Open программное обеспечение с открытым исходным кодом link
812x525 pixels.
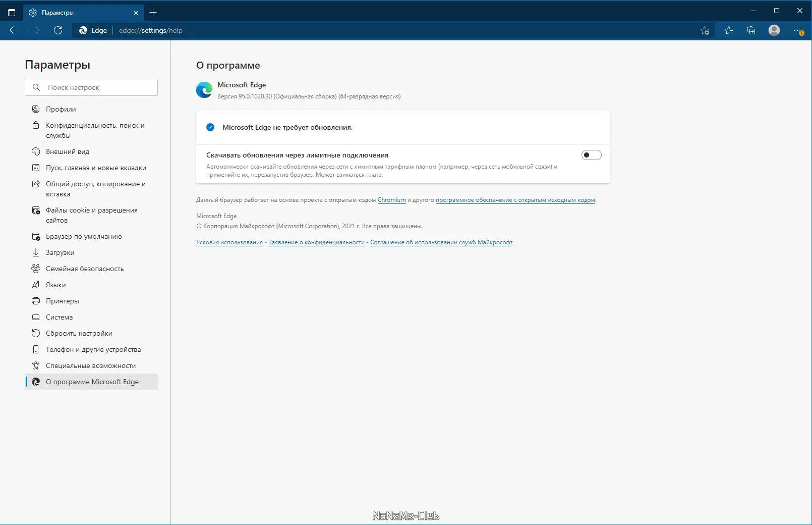515,200
